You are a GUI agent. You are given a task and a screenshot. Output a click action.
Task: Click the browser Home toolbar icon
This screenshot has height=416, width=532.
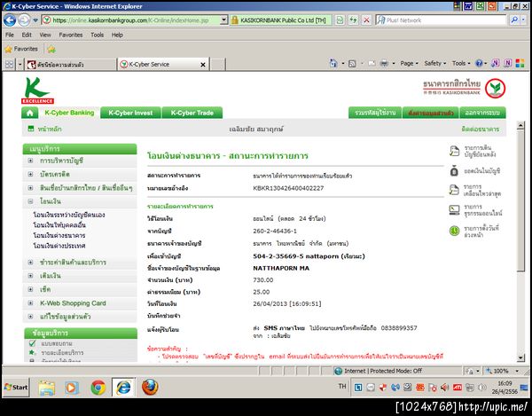pos(333,63)
